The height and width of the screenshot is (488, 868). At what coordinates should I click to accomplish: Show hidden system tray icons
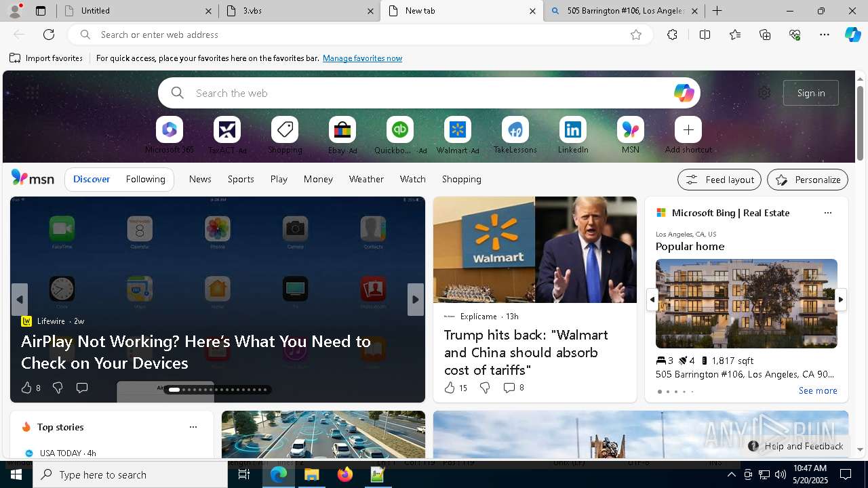point(731,474)
